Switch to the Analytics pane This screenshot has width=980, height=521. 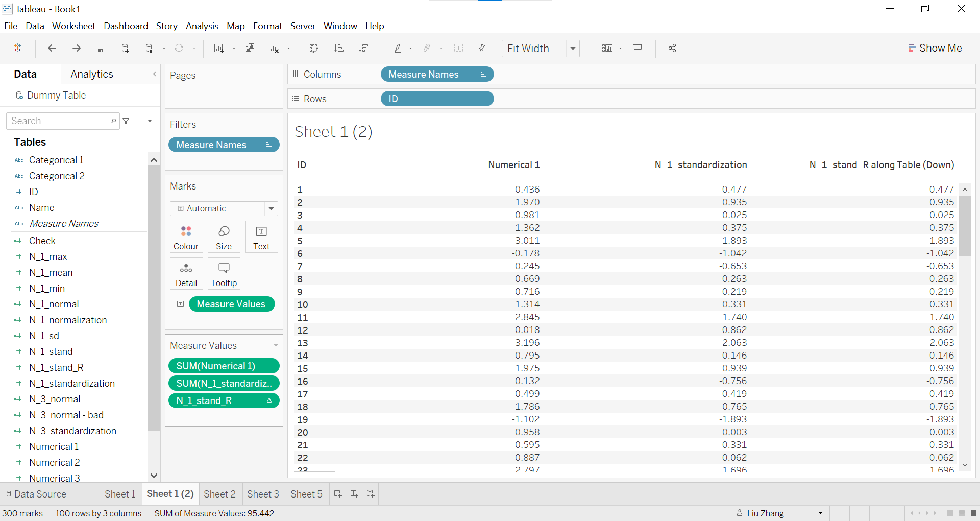point(92,74)
